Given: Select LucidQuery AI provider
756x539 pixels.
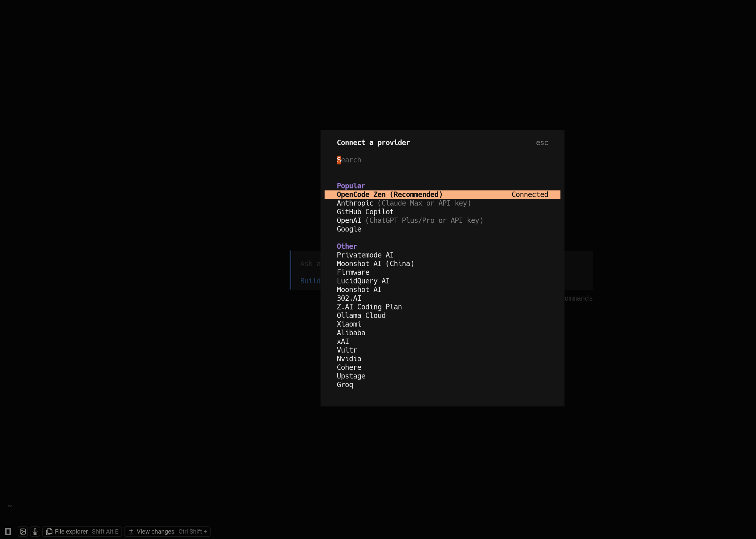Looking at the screenshot, I should [x=363, y=281].
